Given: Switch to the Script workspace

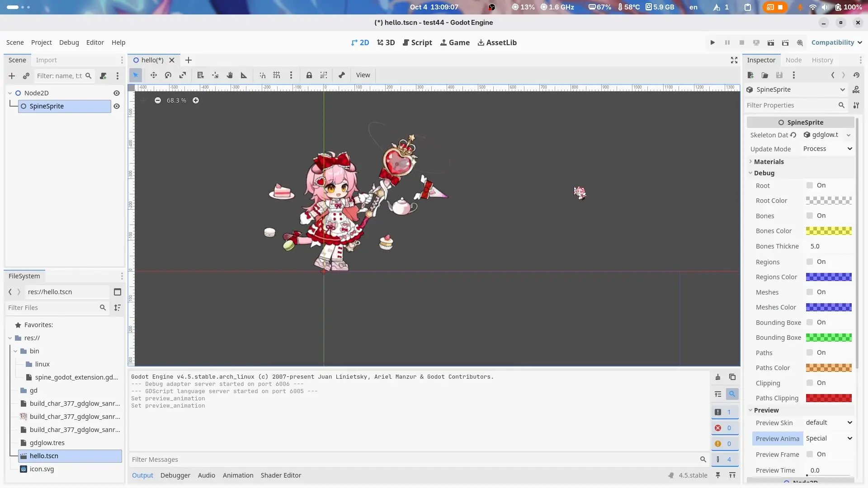Looking at the screenshot, I should click(x=417, y=42).
